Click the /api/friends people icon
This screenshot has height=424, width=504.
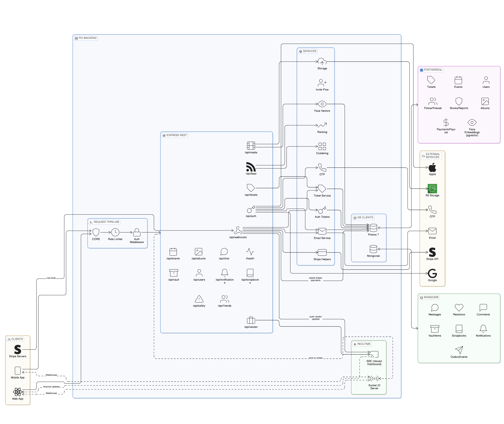[x=225, y=299]
